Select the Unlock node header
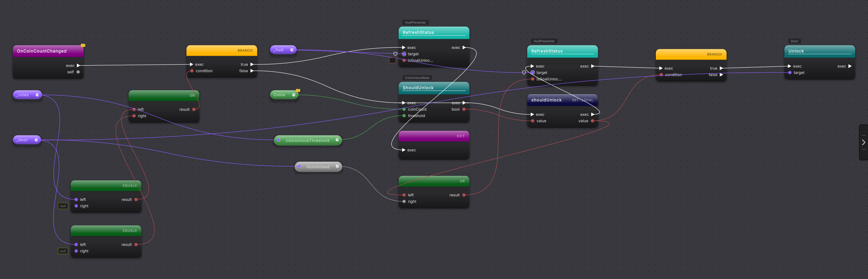 [819, 51]
